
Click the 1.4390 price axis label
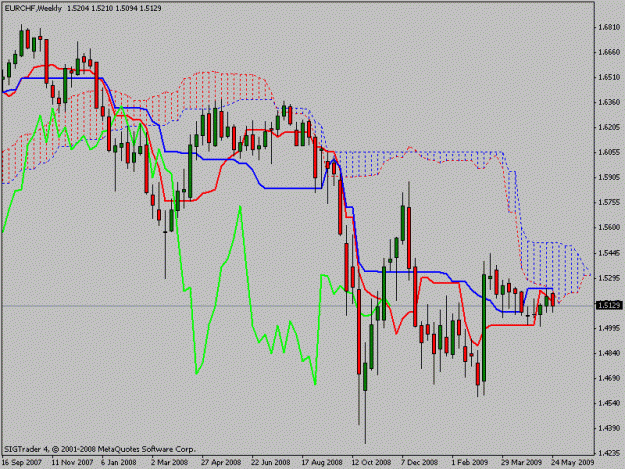pyautogui.click(x=609, y=428)
